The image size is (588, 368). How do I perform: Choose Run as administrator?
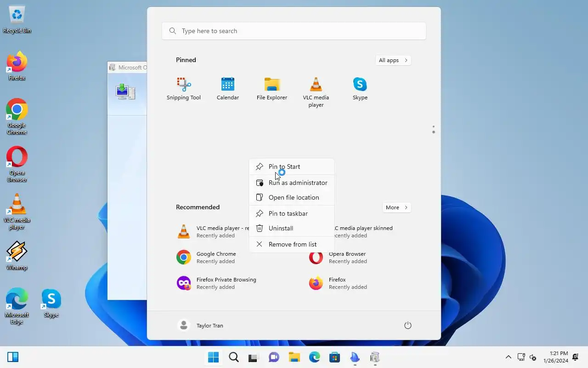click(x=291, y=183)
